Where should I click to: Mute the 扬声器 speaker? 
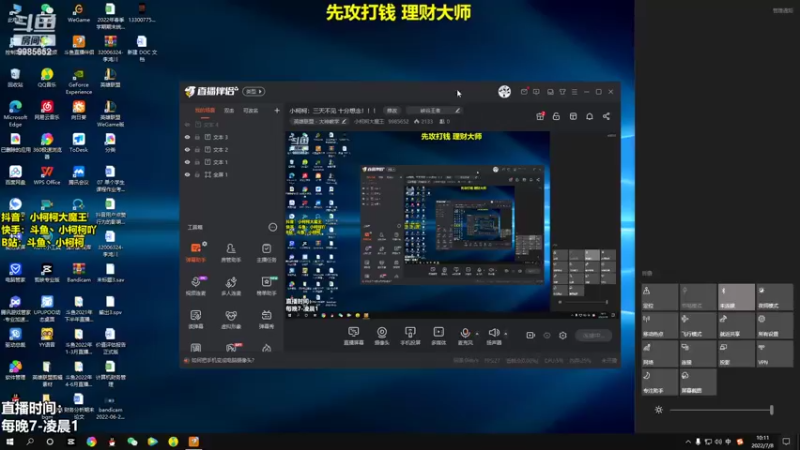tap(493, 336)
